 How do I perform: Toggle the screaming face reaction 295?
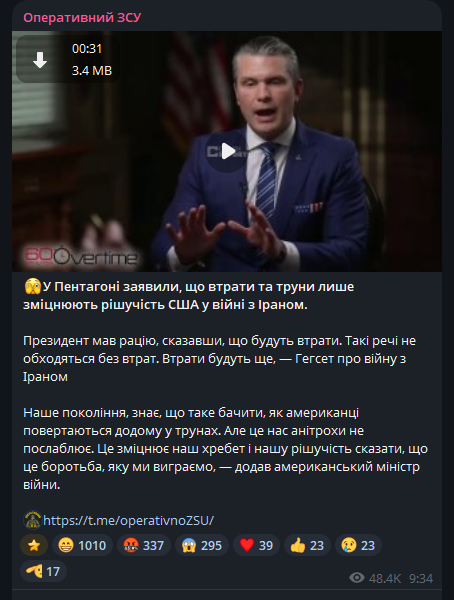202,545
